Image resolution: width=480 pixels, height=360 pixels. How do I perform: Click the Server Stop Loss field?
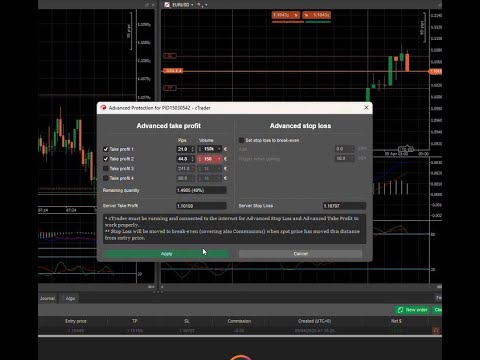click(344, 206)
